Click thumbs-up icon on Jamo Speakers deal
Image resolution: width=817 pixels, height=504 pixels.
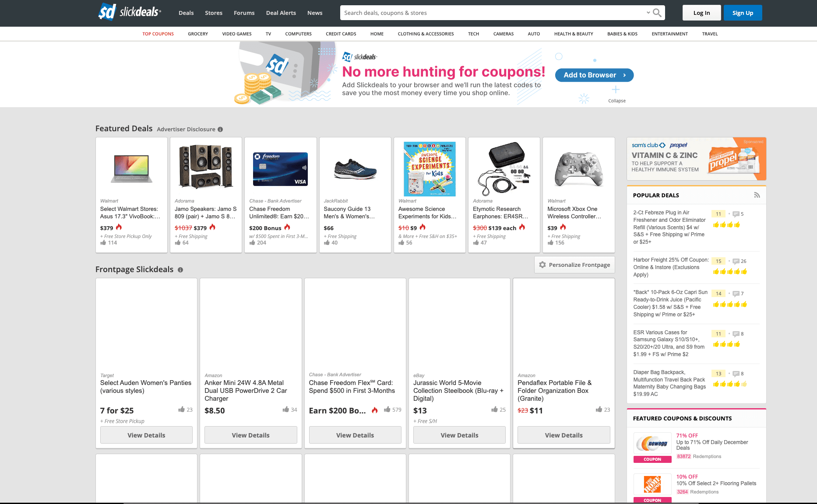click(x=178, y=242)
